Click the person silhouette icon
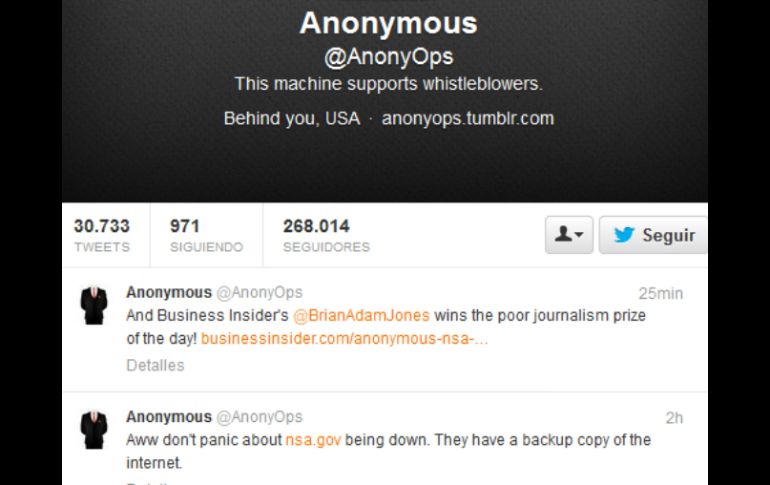The height and width of the screenshot is (485, 770). 564,234
